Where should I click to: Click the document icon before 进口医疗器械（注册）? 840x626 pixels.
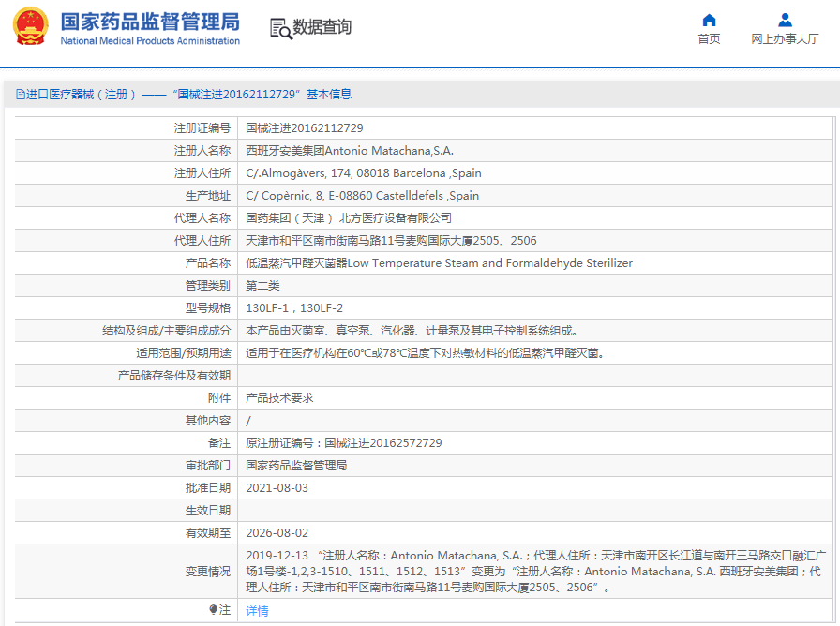point(21,94)
